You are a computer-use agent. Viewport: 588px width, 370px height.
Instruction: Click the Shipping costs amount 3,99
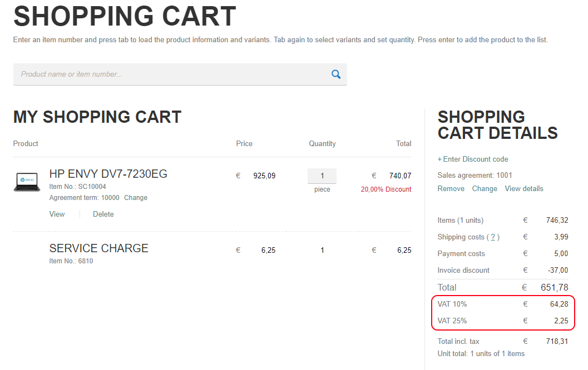tap(561, 237)
